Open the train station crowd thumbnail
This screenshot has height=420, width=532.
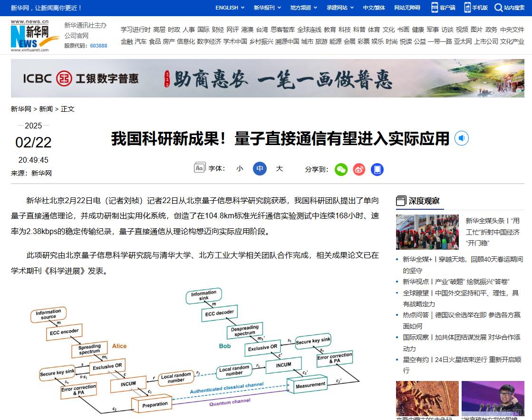[x=427, y=232]
